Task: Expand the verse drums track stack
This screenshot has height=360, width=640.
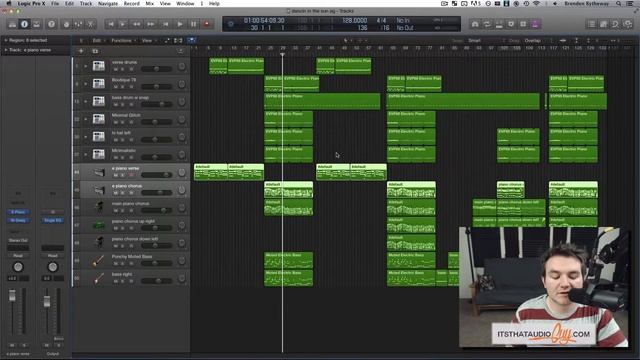Action: pos(86,66)
